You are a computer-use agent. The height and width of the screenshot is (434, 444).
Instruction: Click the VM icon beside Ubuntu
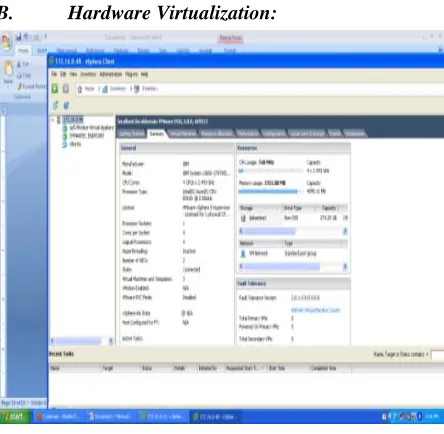pyautogui.click(x=65, y=144)
